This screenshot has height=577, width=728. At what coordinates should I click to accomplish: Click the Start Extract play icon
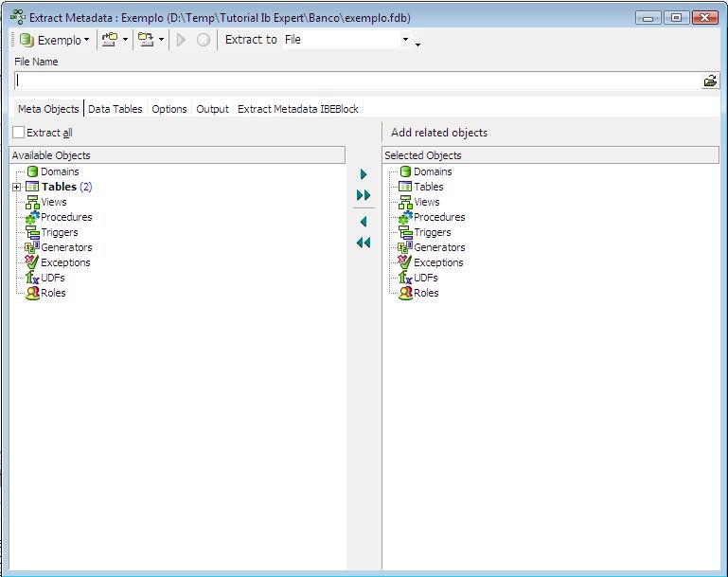point(181,40)
